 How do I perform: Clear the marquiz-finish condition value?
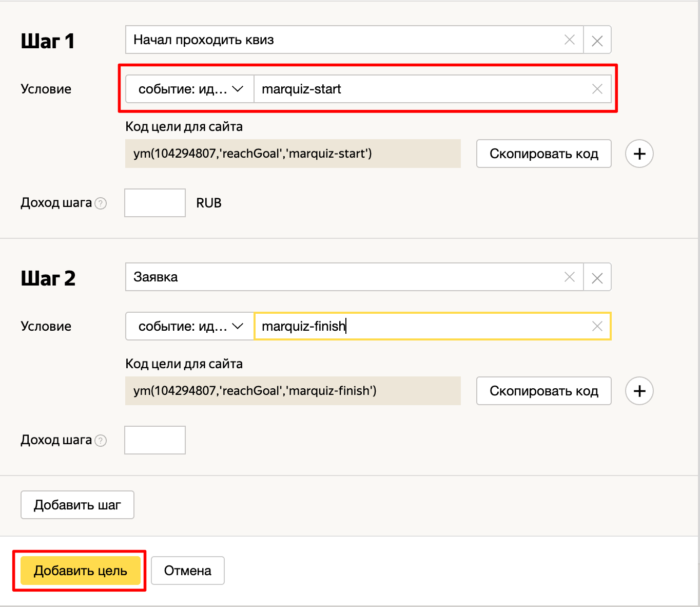point(597,327)
